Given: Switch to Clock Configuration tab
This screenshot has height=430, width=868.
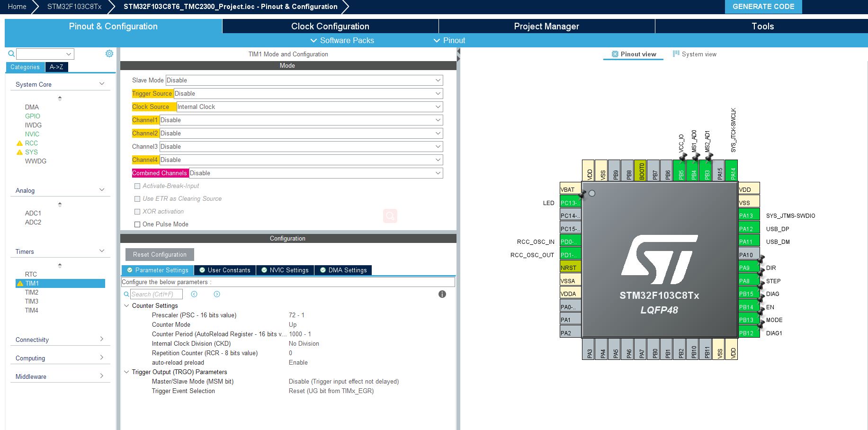Looking at the screenshot, I should pyautogui.click(x=330, y=26).
